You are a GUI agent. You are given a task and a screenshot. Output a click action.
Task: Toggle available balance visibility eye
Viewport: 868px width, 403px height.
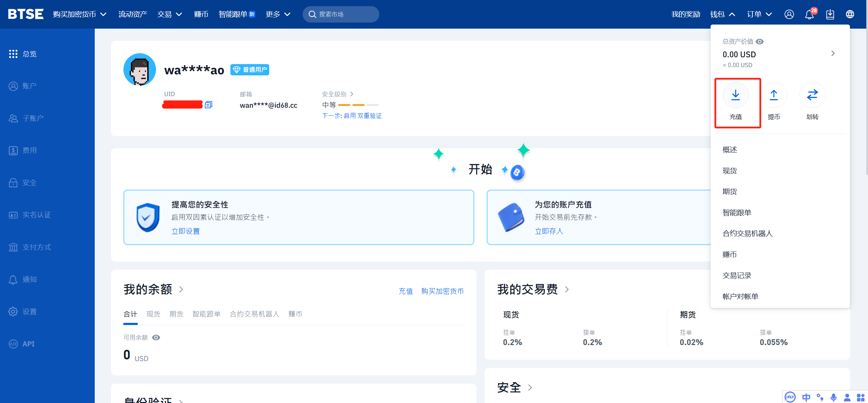click(x=156, y=338)
